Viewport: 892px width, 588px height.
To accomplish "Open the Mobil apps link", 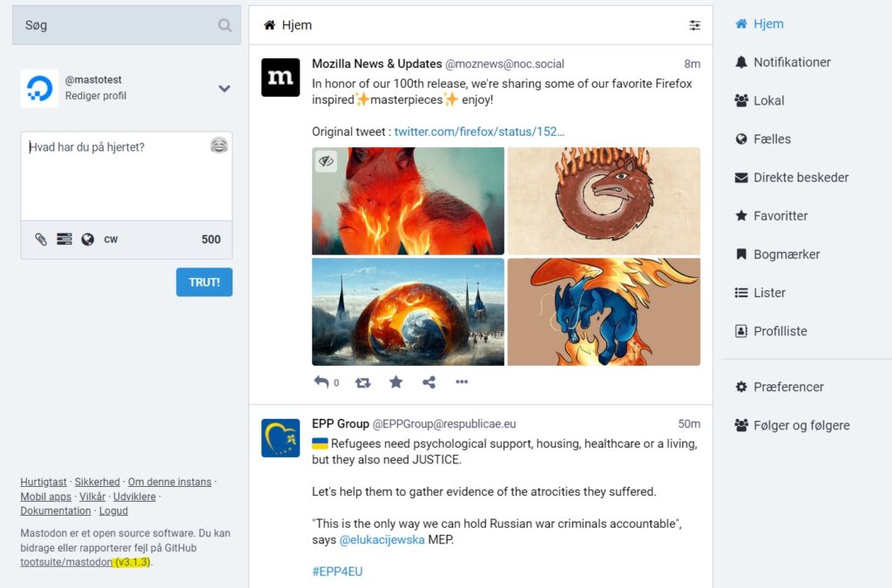I will [45, 497].
